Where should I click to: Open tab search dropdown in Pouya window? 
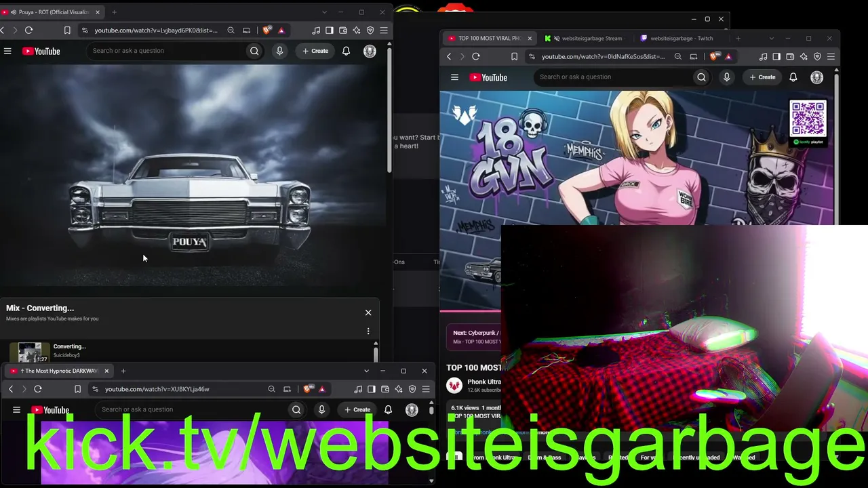[324, 12]
